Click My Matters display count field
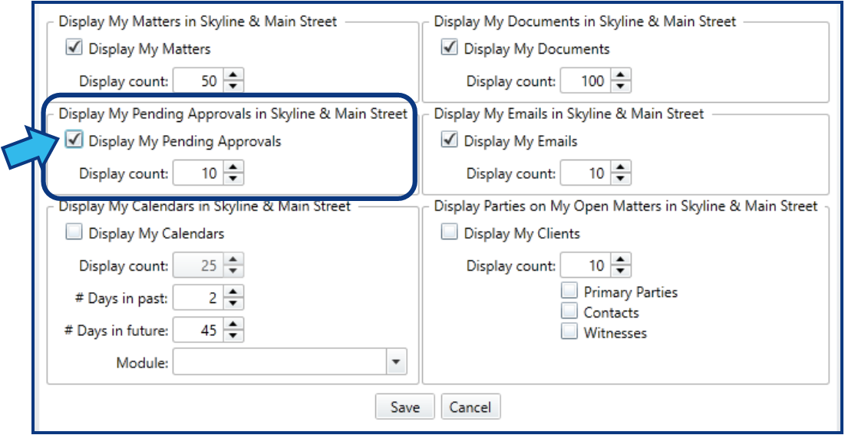Image resolution: width=868 pixels, height=435 pixels. pos(198,81)
